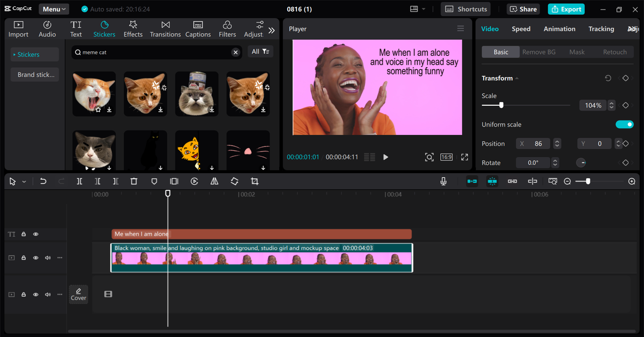Viewport: 644px width, 337px height.
Task: Add a keyframe for Rotate
Action: pos(625,163)
